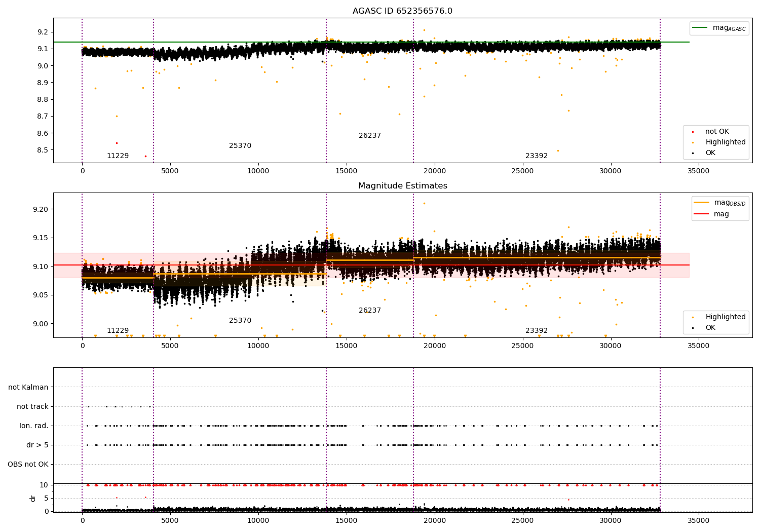Click the "OBS not OK" row label

click(x=28, y=464)
